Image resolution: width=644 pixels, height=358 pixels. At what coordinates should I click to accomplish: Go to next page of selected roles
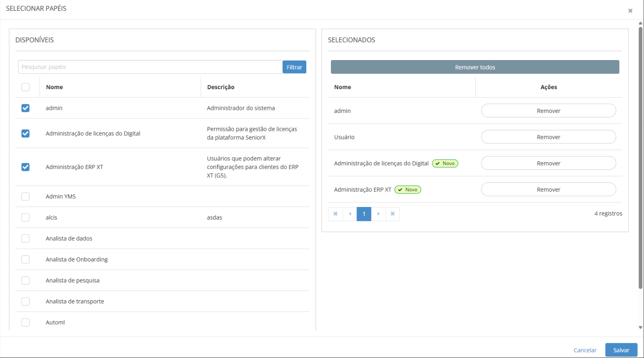click(x=378, y=214)
